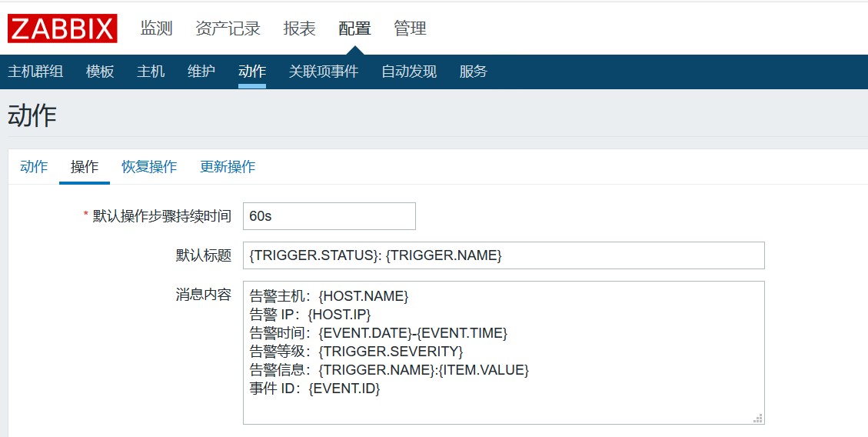Switch to the 动作 form tab
This screenshot has width=868, height=437.
(34, 167)
